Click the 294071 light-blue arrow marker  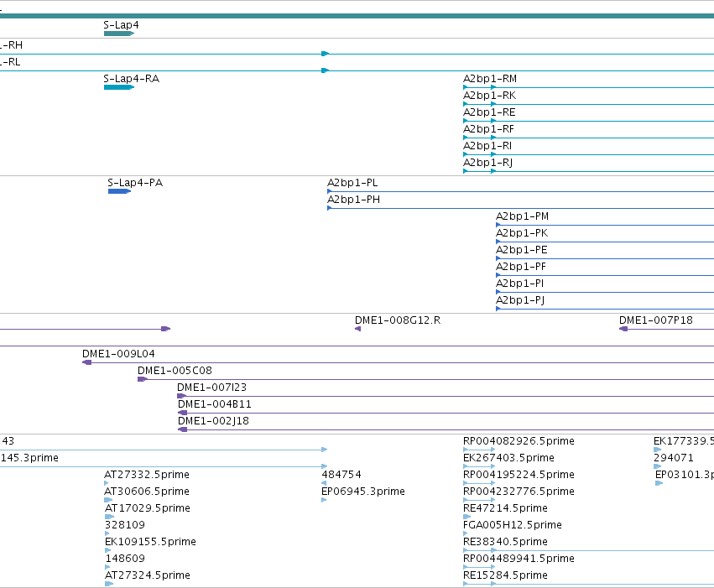657,466
